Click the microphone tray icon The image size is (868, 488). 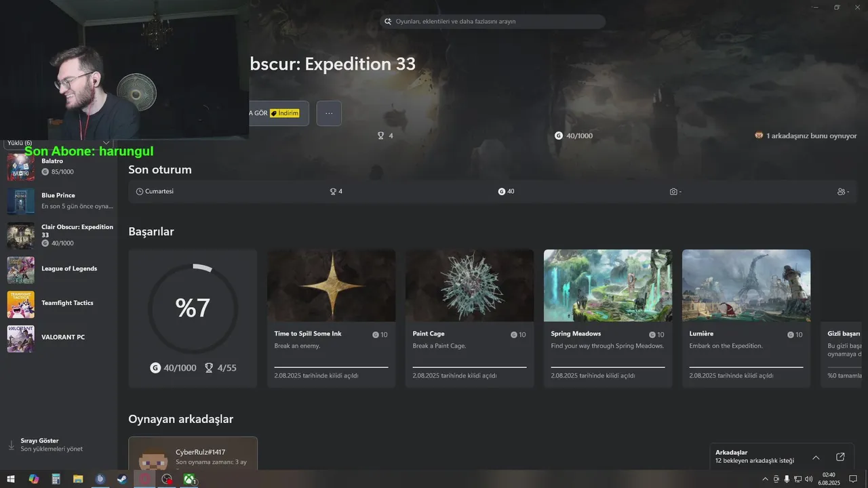click(787, 479)
